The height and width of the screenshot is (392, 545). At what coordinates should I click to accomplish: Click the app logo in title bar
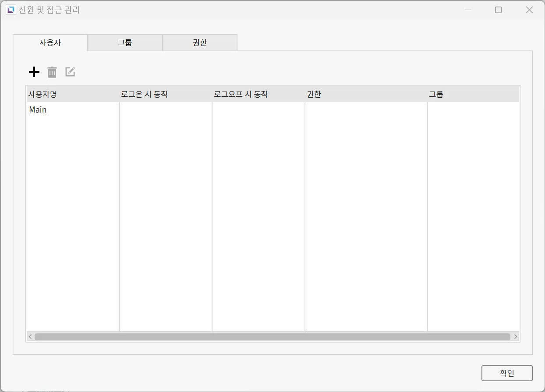tap(11, 10)
